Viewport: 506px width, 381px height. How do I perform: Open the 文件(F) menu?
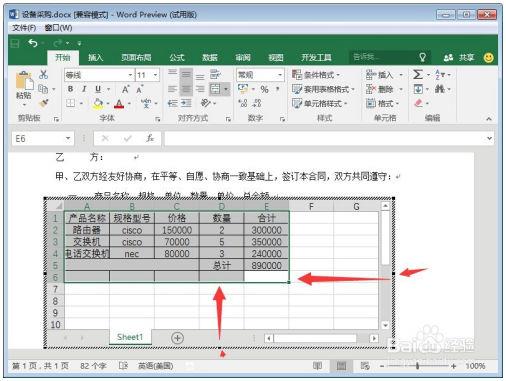tap(24, 28)
